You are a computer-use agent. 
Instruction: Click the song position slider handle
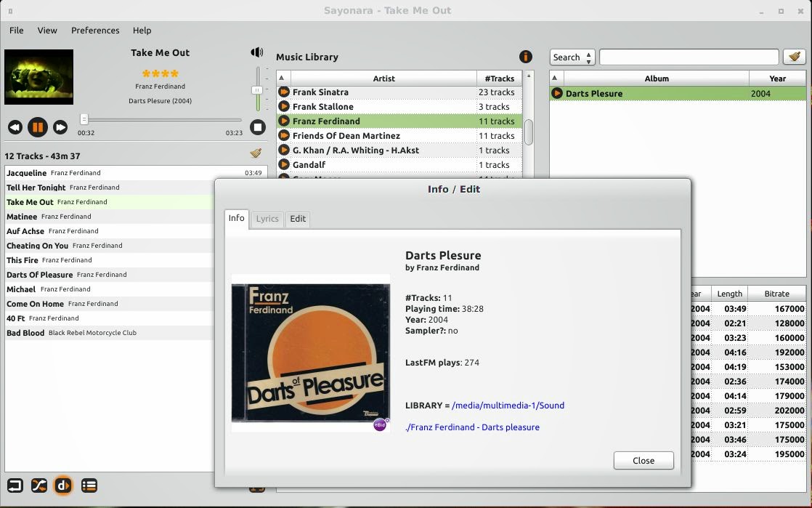(84, 120)
